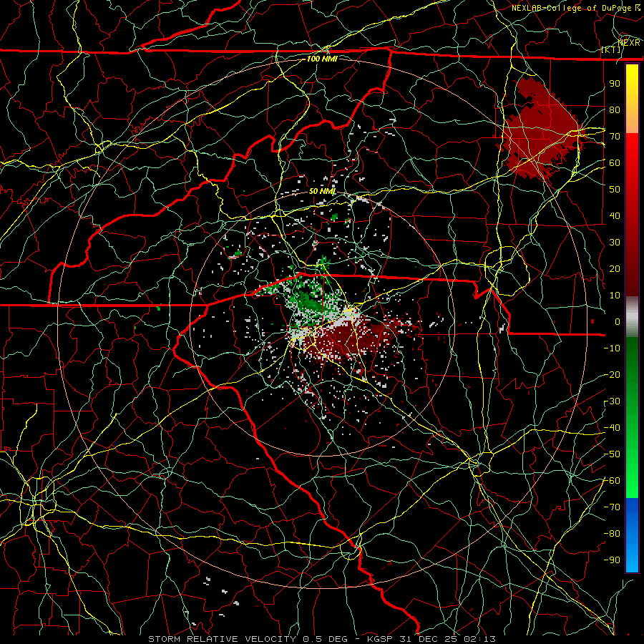This screenshot has height=644, width=644.
Task: Click the "STORM RELATIVE VELOCITY" caption text
Action: [x=224, y=639]
